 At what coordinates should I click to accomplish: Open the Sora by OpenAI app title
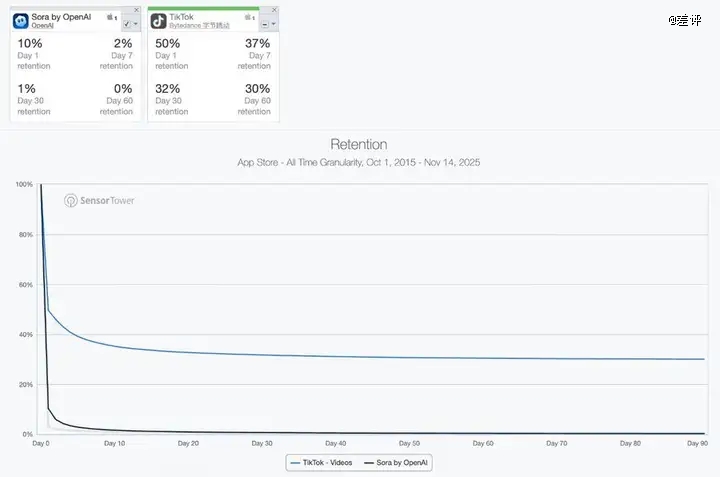[63, 17]
